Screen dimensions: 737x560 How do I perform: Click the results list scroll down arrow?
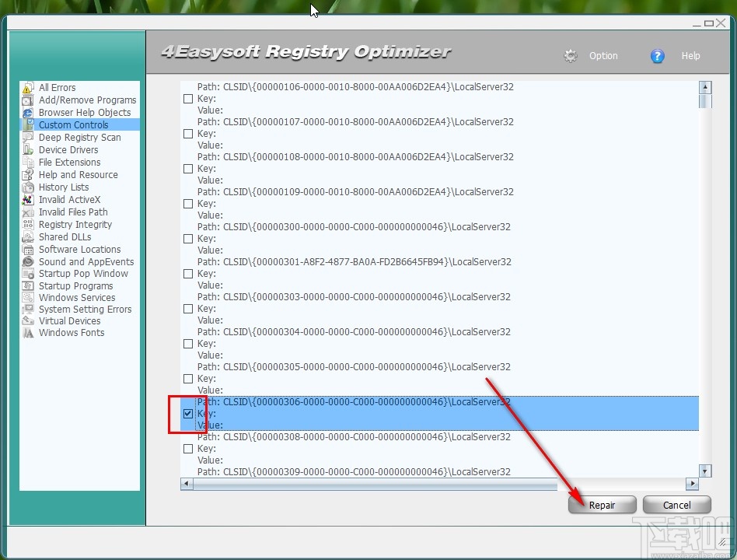[705, 471]
